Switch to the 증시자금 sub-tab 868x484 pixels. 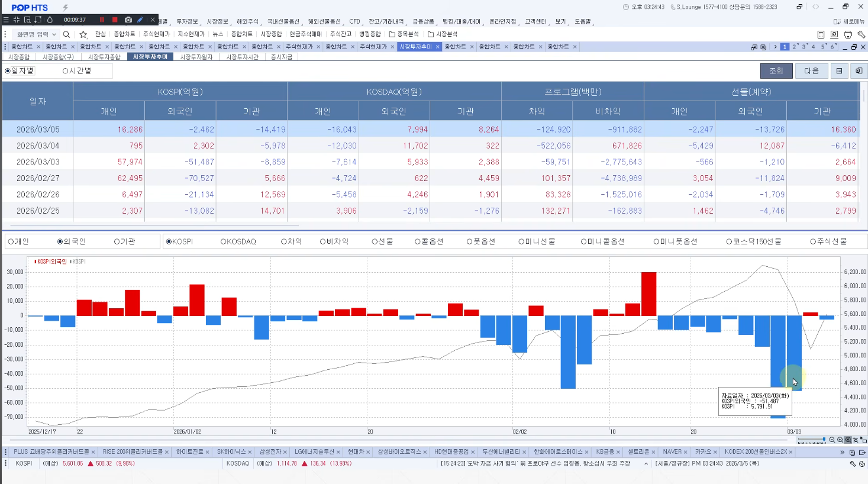(282, 57)
